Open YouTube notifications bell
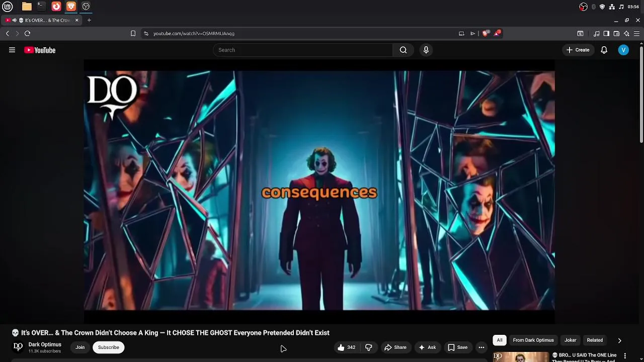 pos(604,50)
